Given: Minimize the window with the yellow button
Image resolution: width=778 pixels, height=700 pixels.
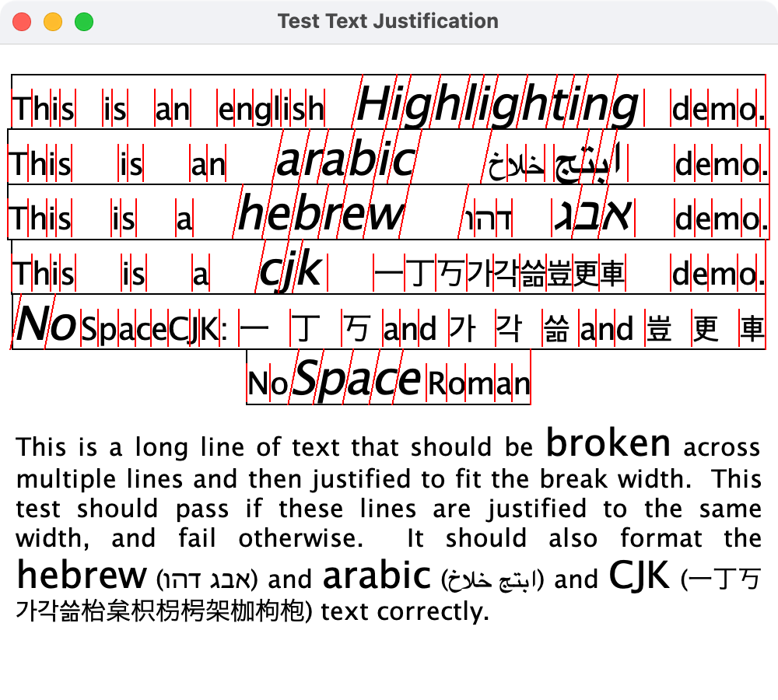Looking at the screenshot, I should (x=53, y=22).
